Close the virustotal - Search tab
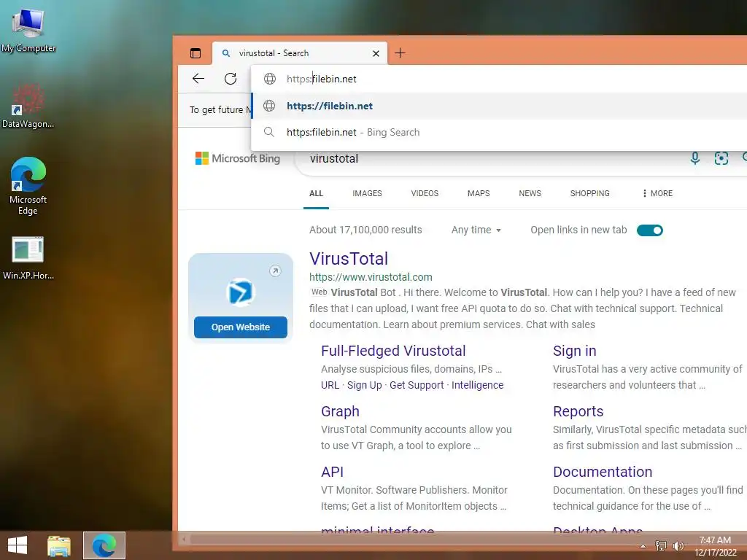 click(376, 53)
